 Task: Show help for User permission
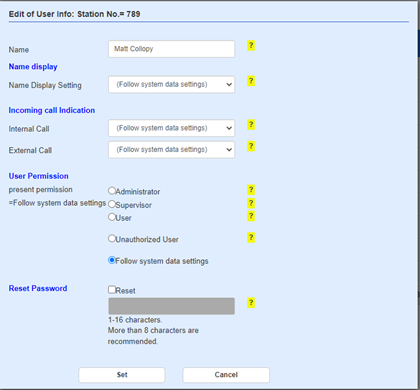(x=251, y=216)
